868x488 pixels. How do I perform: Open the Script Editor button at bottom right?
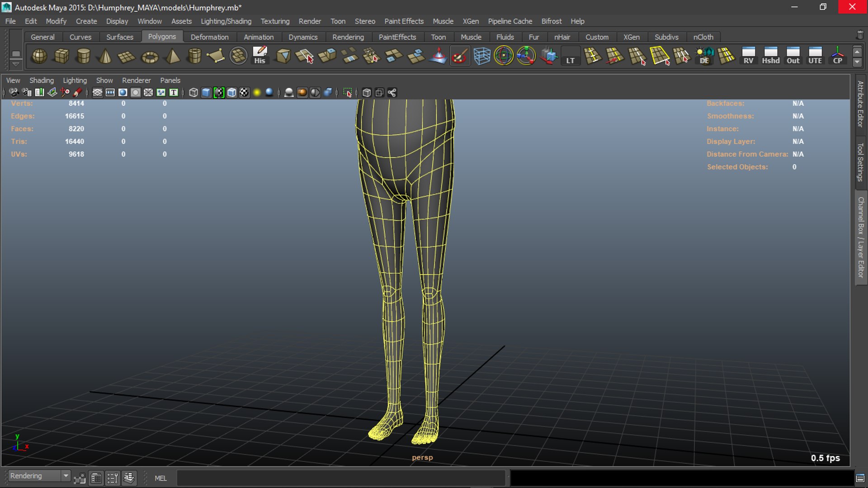click(860, 478)
